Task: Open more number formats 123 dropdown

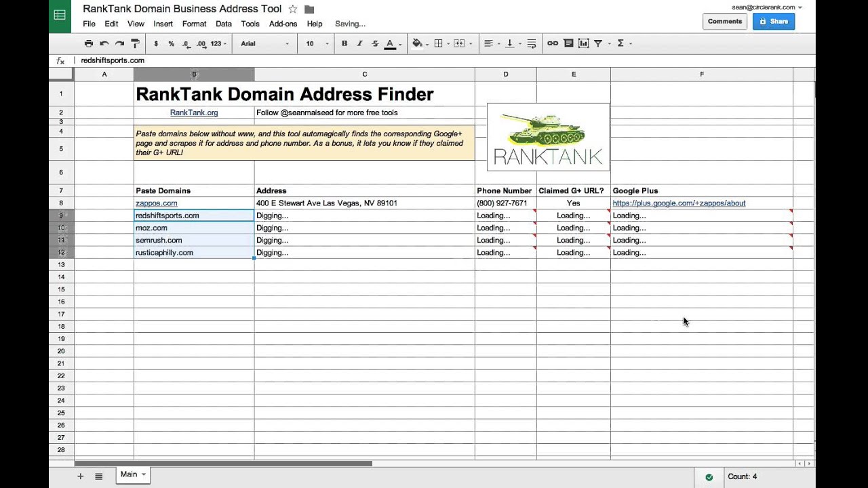Action: pyautogui.click(x=218, y=43)
